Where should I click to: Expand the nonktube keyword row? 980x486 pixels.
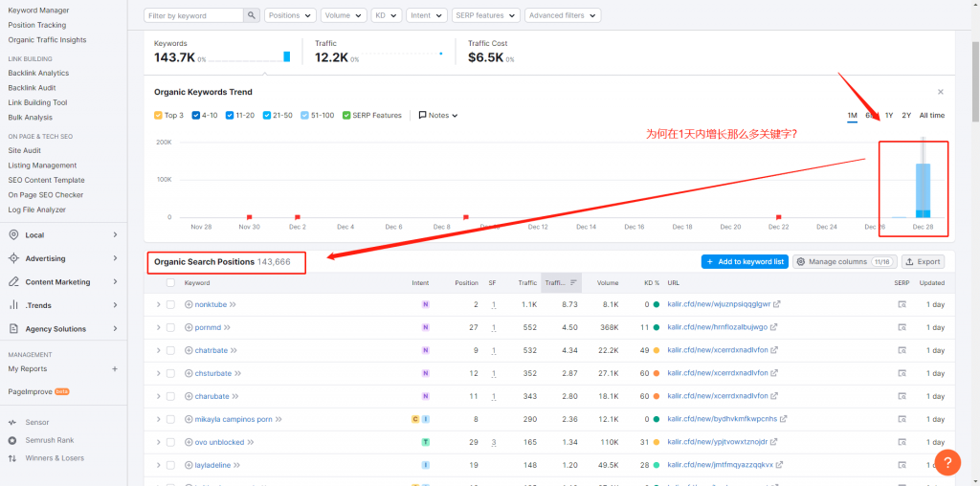[158, 304]
